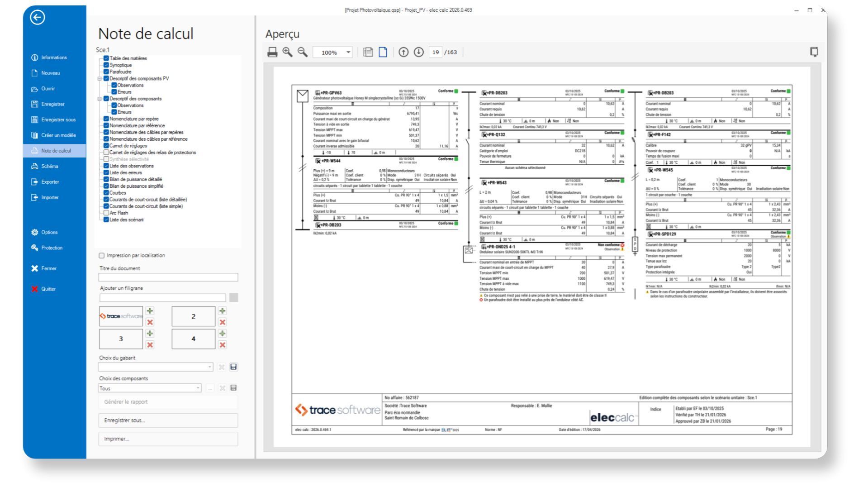Click green plus beside logo slot 2
Viewport: 868px width, 487px height.
223,311
